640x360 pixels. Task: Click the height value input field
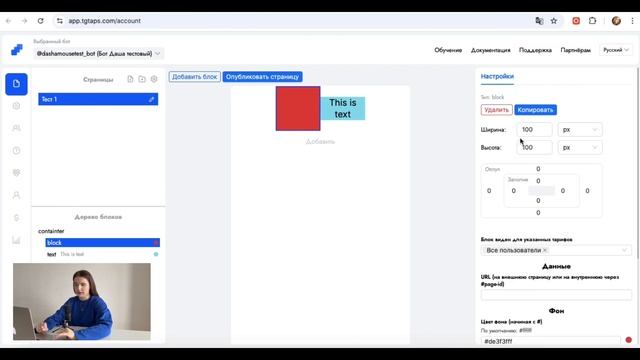(535, 147)
